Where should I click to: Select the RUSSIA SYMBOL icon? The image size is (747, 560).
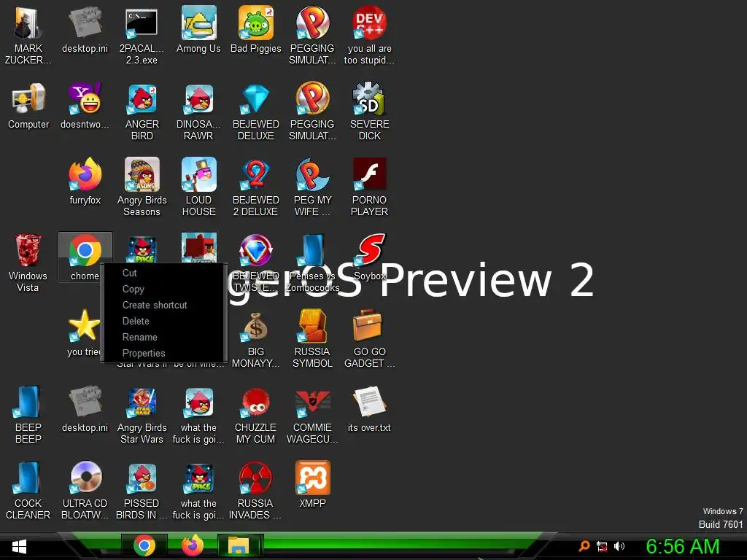(312, 338)
